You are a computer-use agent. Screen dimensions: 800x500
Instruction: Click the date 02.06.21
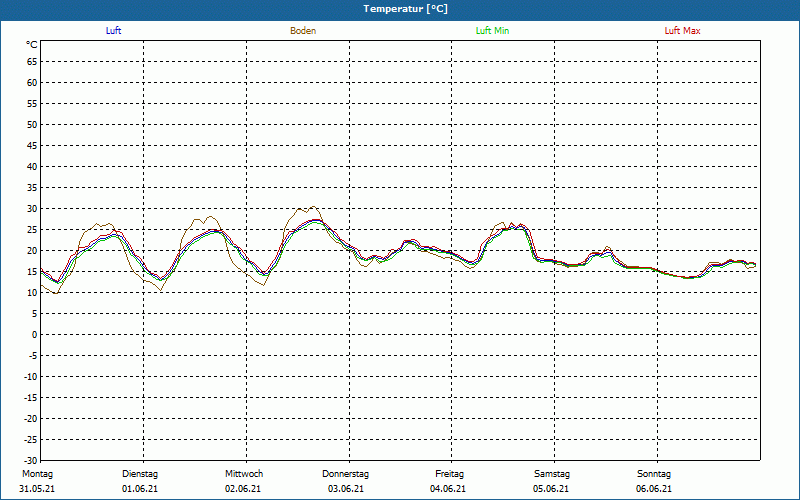point(243,489)
